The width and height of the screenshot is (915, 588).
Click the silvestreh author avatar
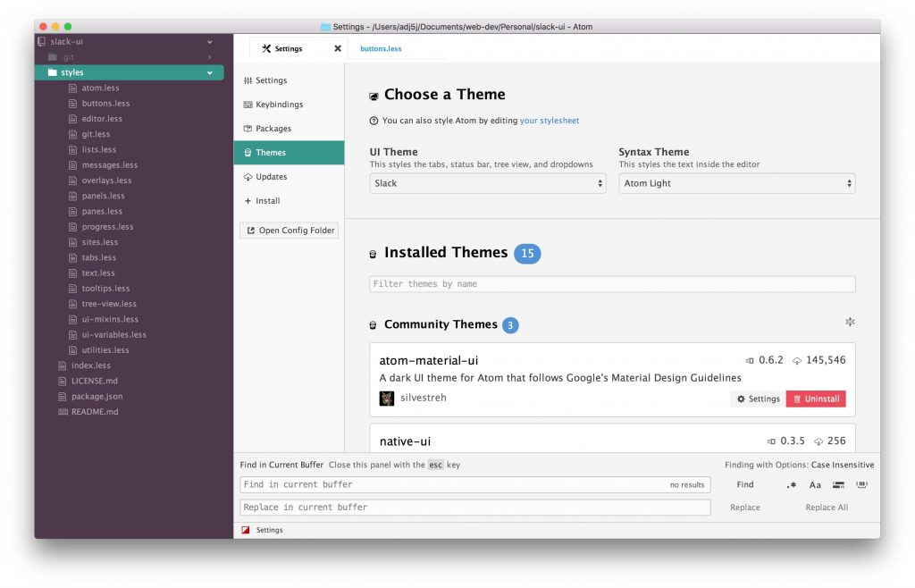(x=387, y=399)
